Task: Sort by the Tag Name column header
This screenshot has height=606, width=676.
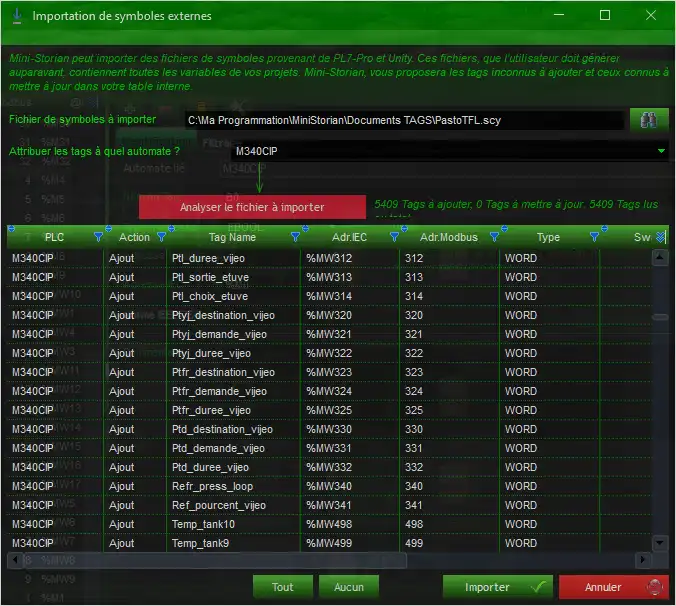Action: 232,237
